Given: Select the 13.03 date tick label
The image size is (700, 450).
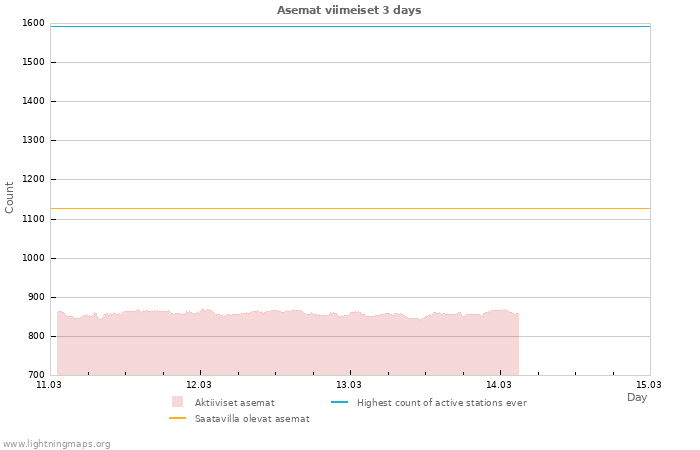Looking at the screenshot, I should tap(349, 384).
